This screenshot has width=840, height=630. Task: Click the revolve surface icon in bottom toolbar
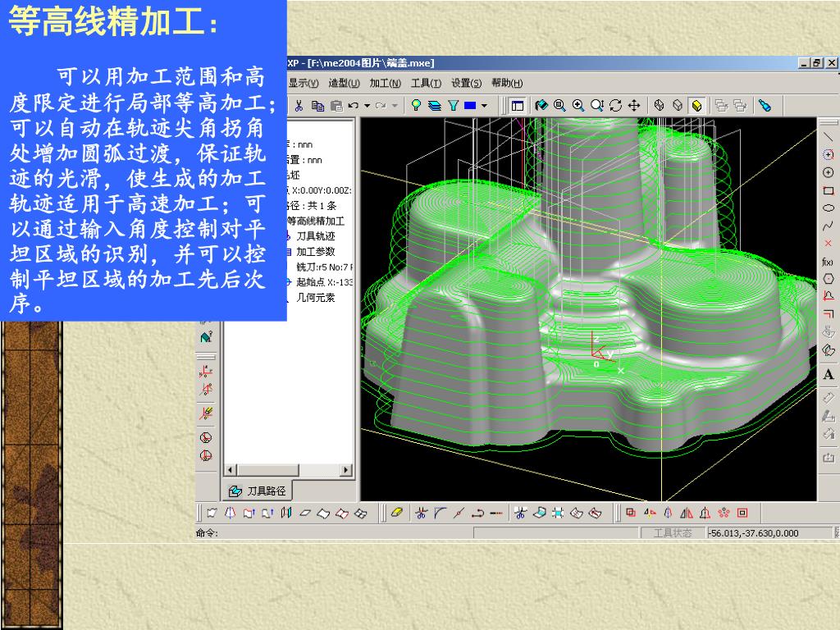coord(230,513)
